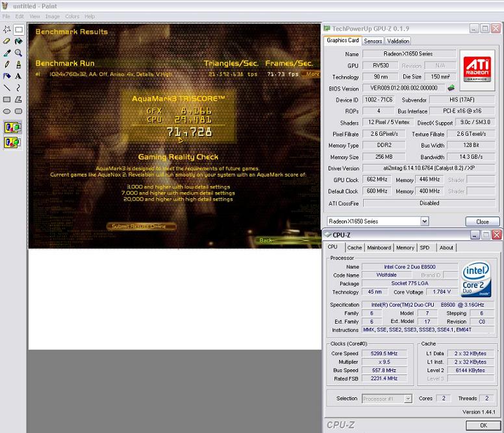Open the Mainboard tab in CPU-Z

click(x=379, y=248)
